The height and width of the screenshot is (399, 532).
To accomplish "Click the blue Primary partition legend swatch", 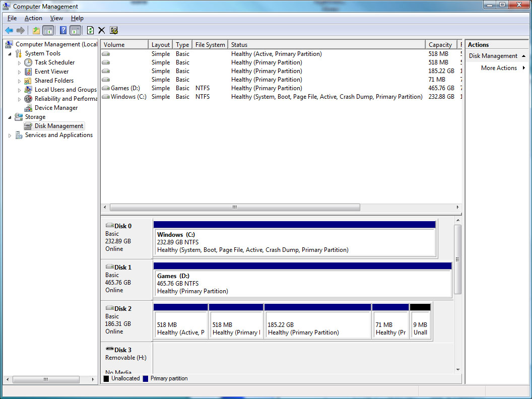I will point(146,379).
